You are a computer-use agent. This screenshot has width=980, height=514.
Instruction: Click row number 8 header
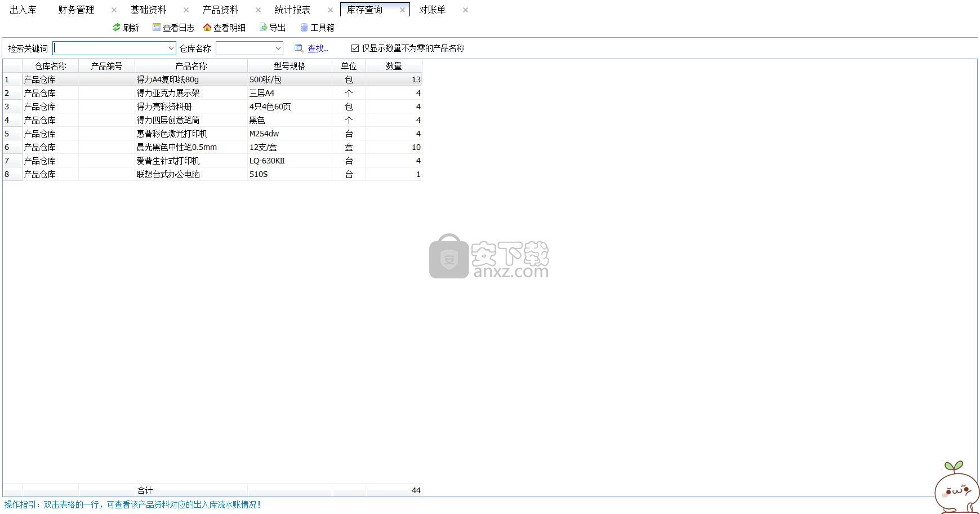(12, 174)
